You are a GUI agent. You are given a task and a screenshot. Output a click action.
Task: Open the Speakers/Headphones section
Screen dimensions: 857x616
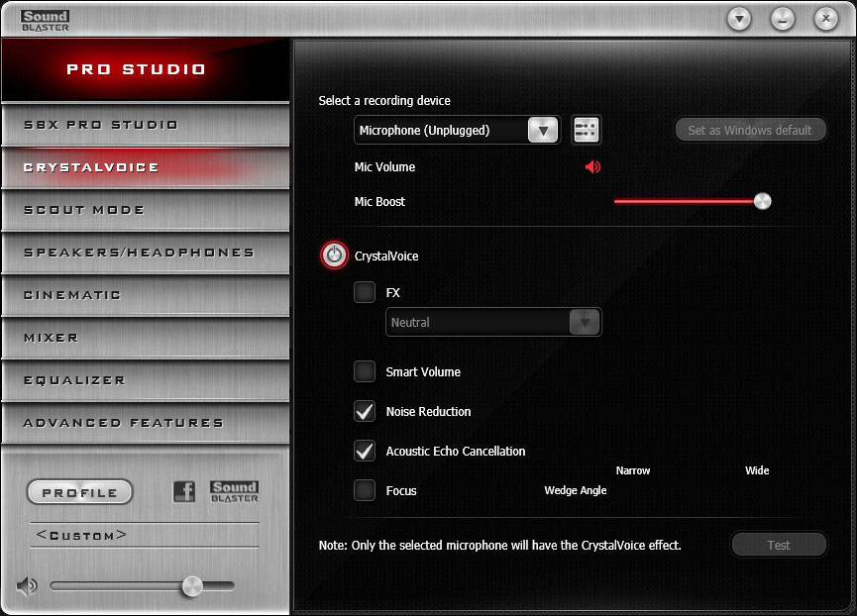coord(146,253)
